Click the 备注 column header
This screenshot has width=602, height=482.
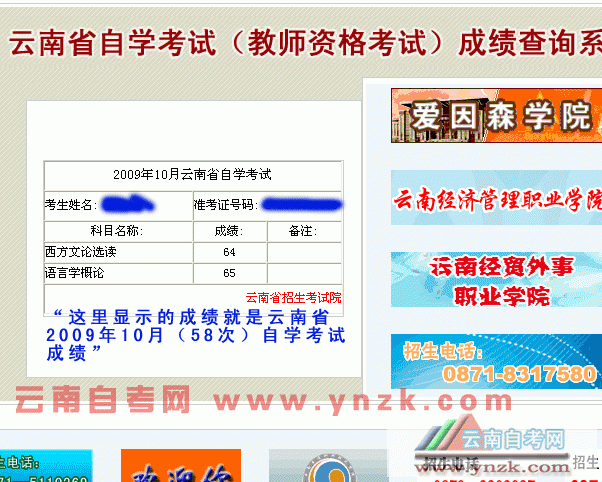click(303, 231)
